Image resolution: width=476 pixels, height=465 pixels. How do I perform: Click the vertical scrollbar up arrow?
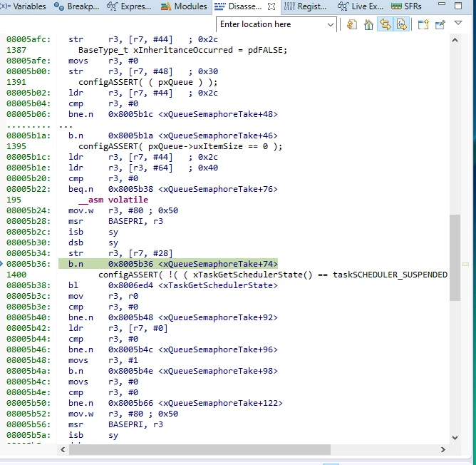coord(455,40)
